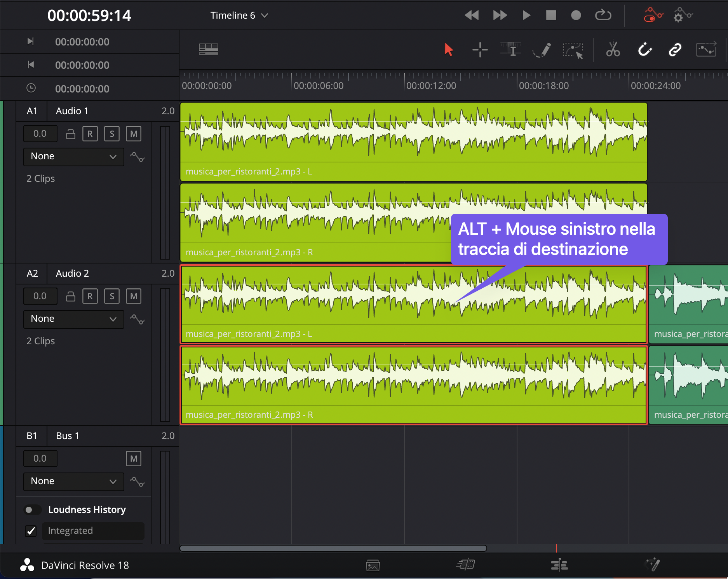Viewport: 728px width, 579px height.
Task: Solo the Audio 2 track
Action: (x=112, y=296)
